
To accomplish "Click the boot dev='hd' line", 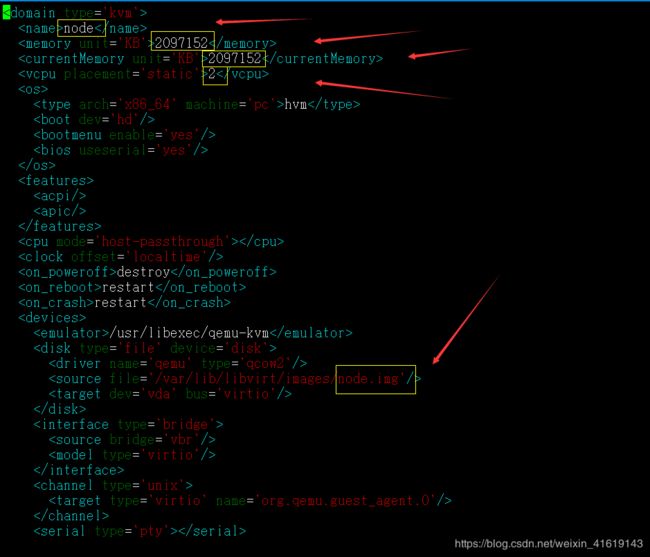I will tap(94, 119).
